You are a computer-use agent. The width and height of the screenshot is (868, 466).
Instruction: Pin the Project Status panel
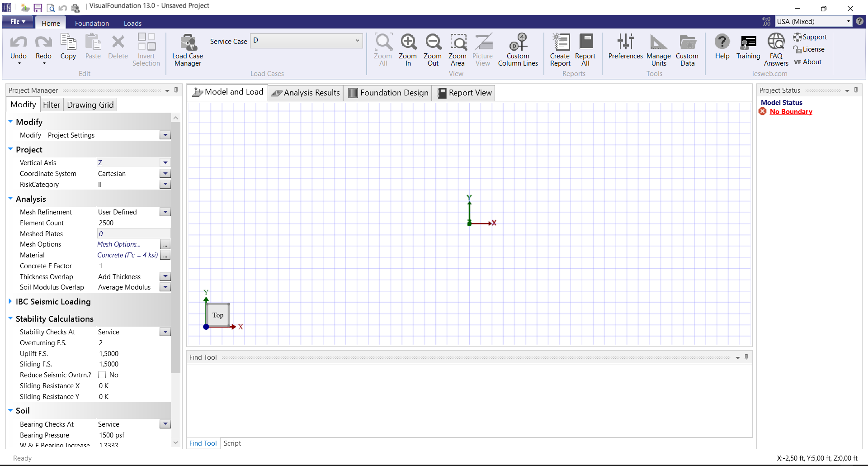point(856,90)
